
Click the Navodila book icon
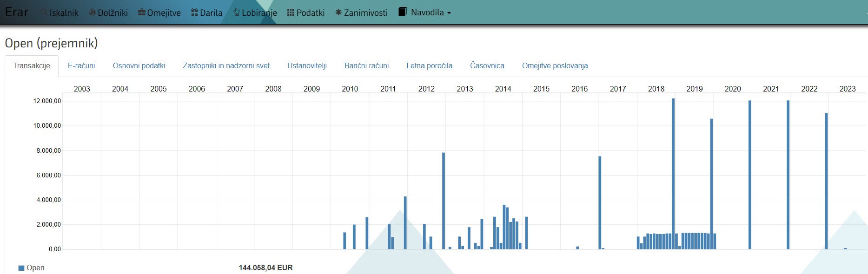(403, 12)
